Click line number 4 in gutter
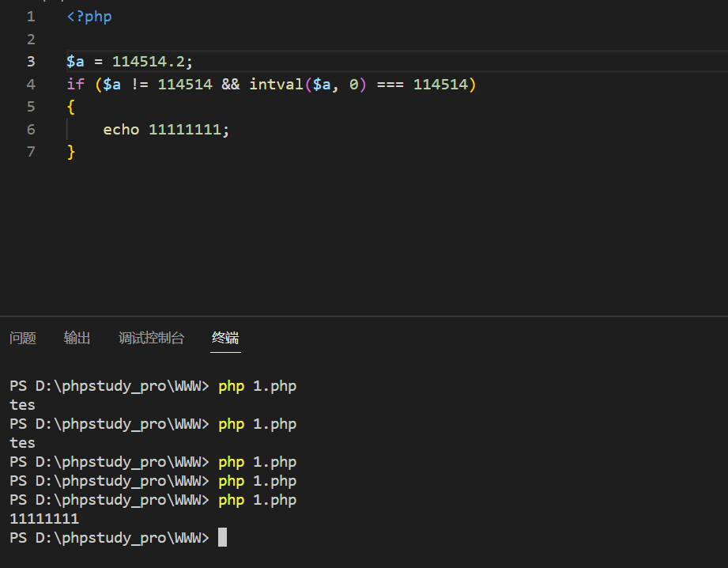 (31, 84)
